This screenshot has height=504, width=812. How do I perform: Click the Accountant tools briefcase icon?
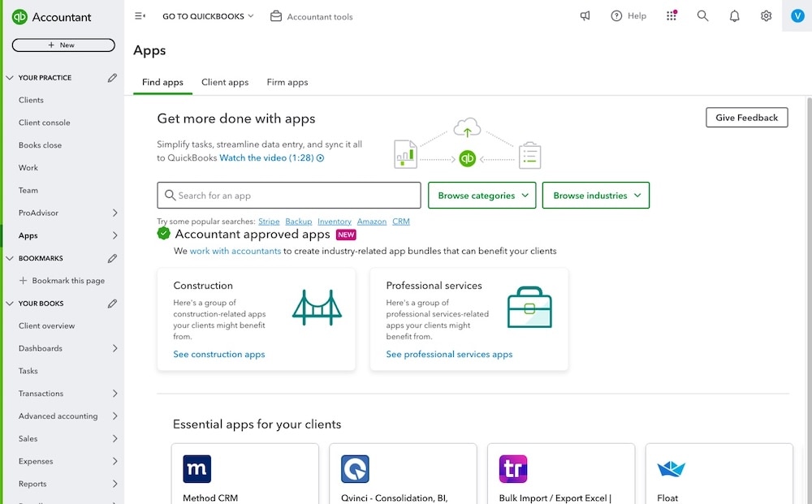[276, 15]
